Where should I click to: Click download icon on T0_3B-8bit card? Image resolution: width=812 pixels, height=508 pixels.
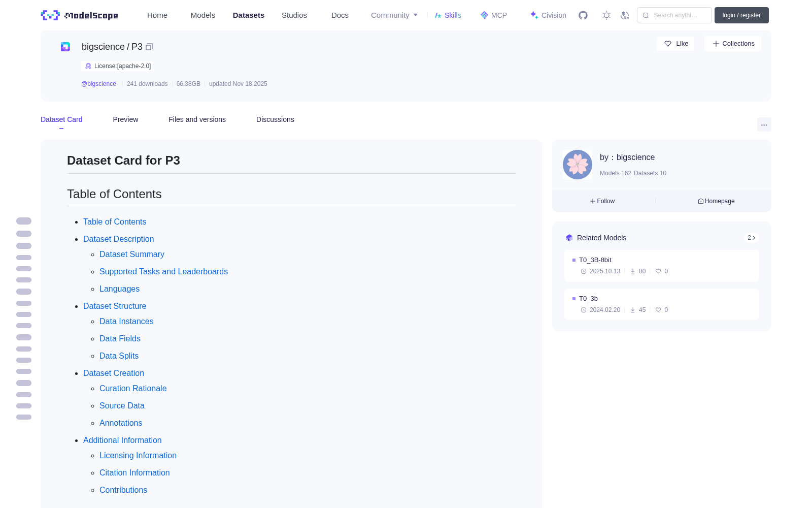click(x=633, y=271)
